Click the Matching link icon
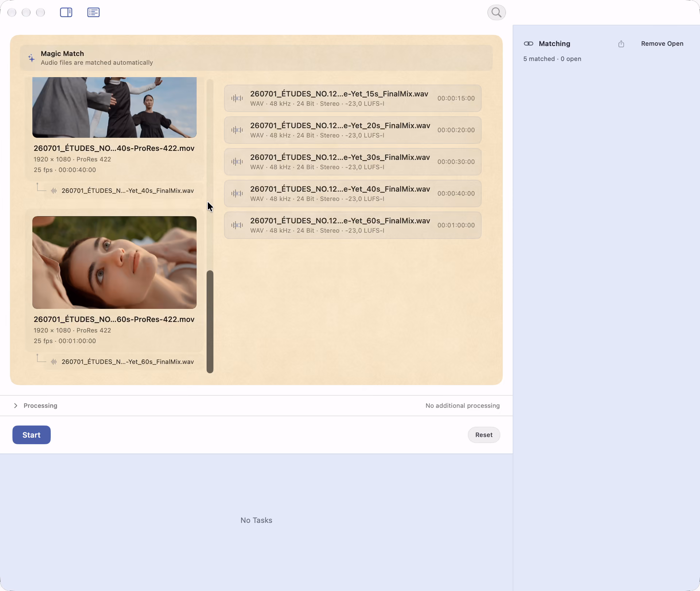700x591 pixels. pyautogui.click(x=528, y=44)
